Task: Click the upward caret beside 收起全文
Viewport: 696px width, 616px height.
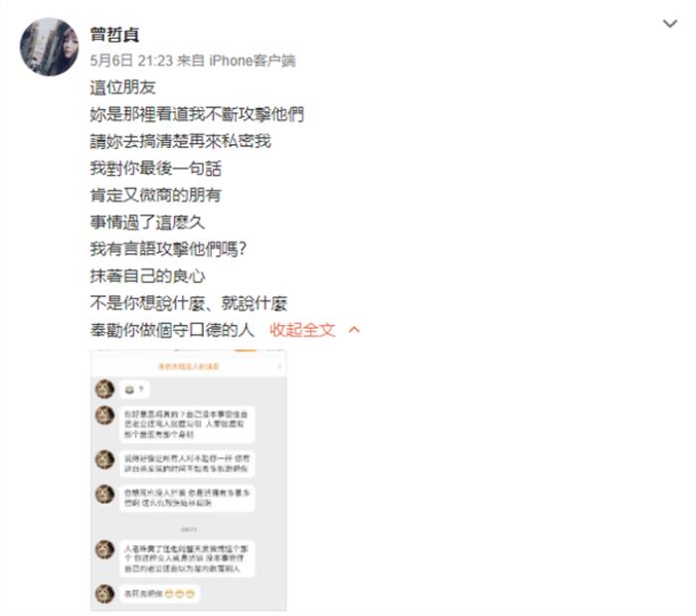Action: coord(354,330)
